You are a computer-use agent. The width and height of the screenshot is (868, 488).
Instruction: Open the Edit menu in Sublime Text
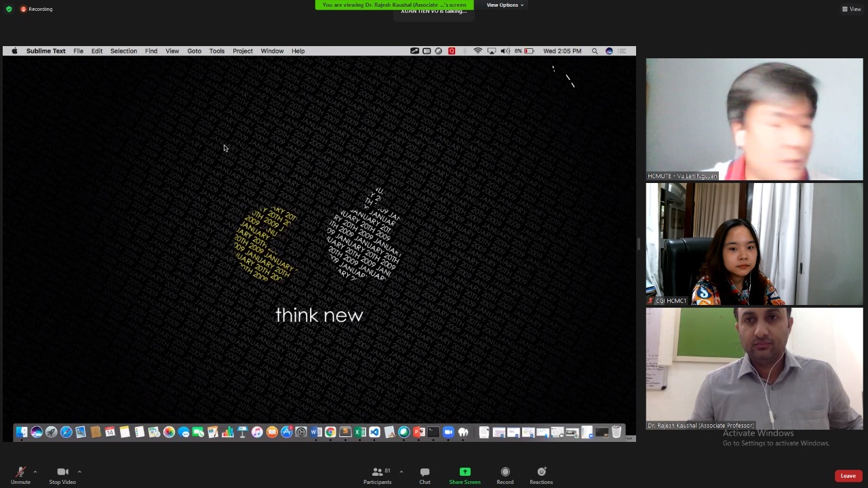pos(97,51)
